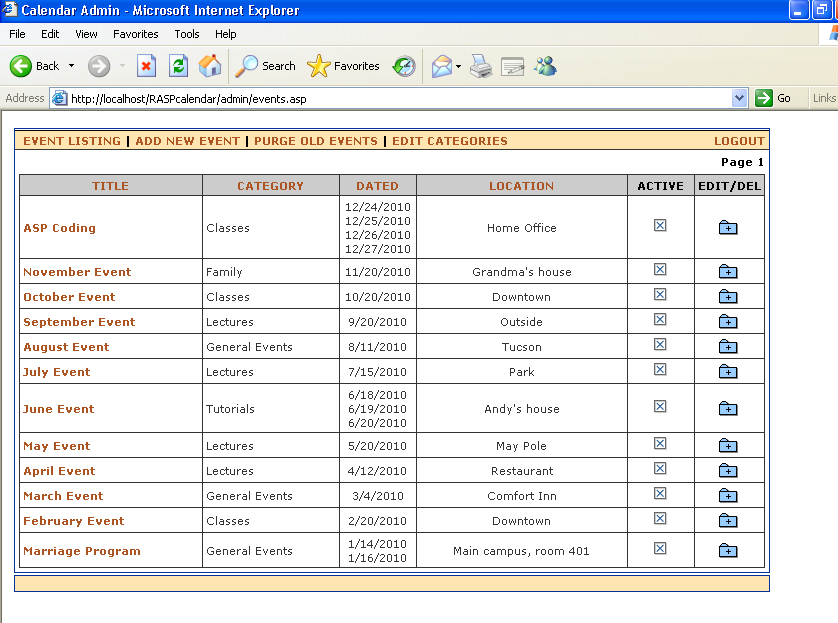Open the File menu
This screenshot has height=623, width=838.
coord(17,34)
